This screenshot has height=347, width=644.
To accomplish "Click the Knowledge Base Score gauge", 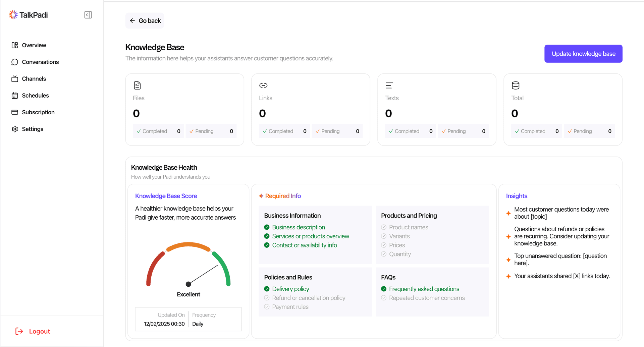I will click(188, 265).
